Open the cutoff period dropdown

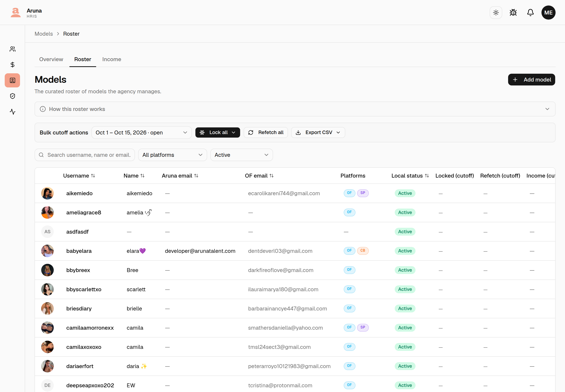click(x=141, y=133)
